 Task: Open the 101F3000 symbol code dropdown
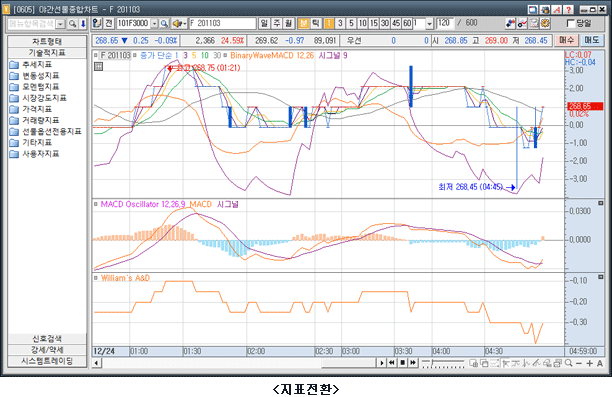pos(155,24)
